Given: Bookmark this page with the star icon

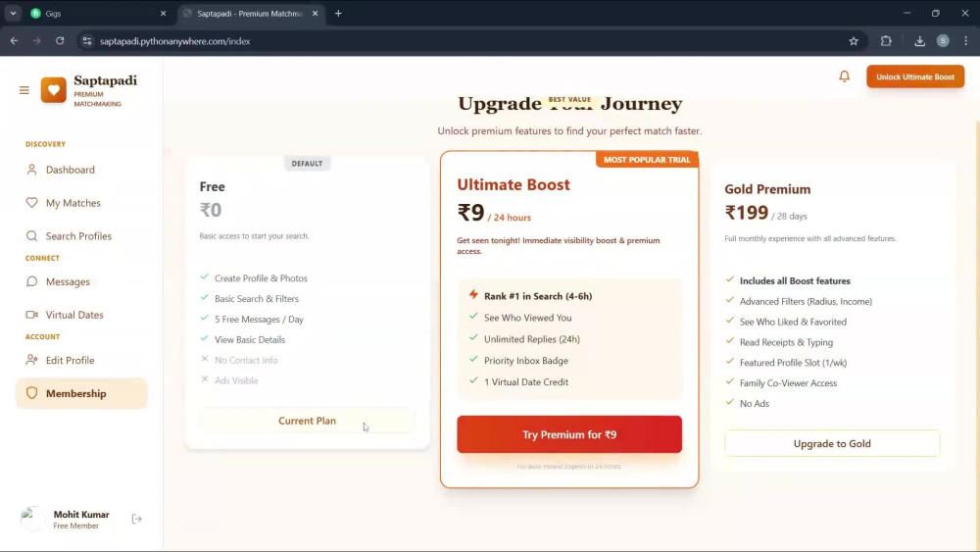Looking at the screenshot, I should tap(854, 41).
